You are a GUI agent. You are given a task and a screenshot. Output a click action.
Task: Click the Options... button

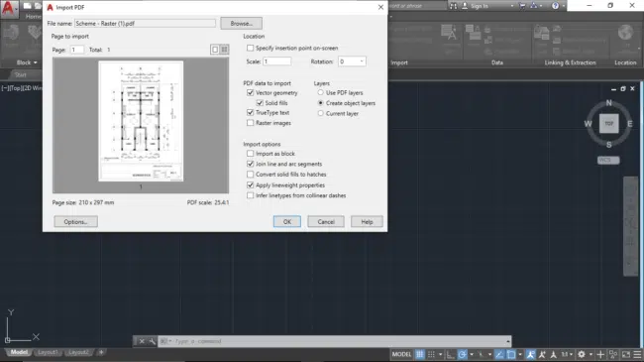(75, 222)
